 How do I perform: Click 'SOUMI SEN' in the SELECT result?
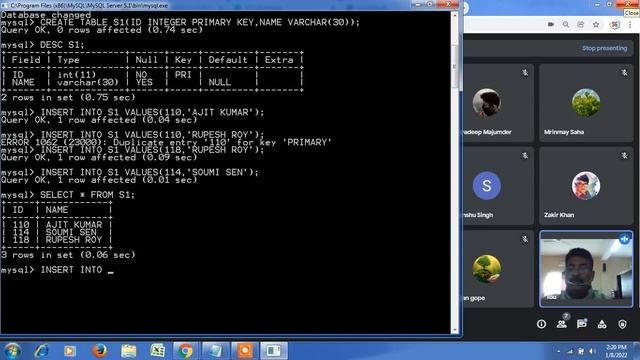point(71,232)
